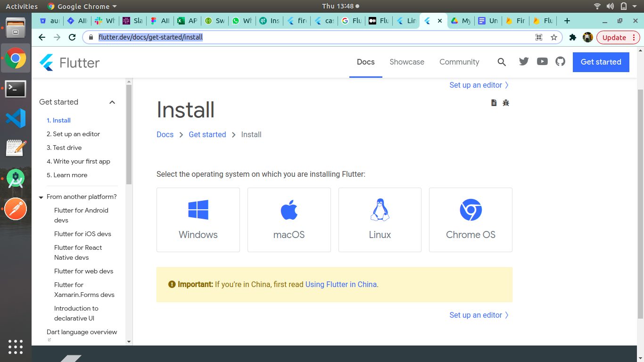
Task: Launch Visual Studio Code from dock
Action: click(x=16, y=118)
